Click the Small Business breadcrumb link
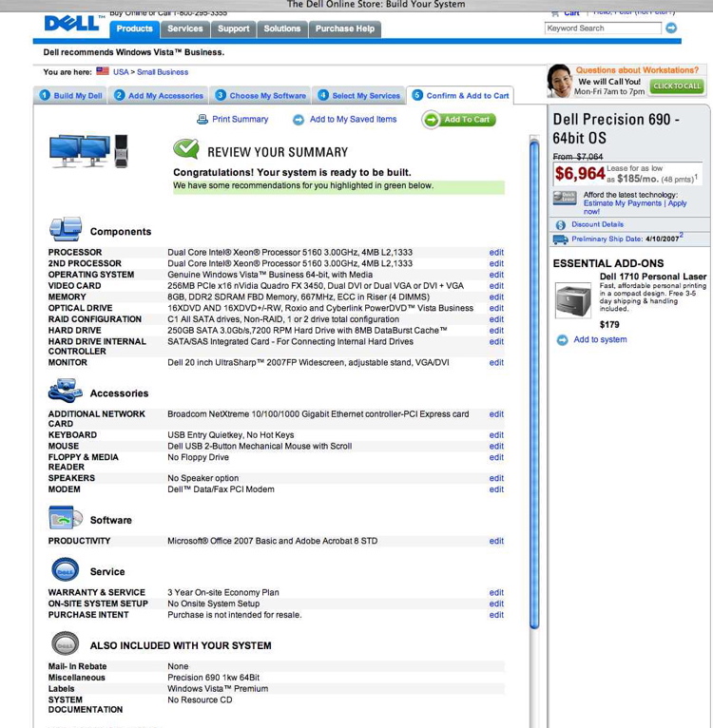 click(x=163, y=72)
